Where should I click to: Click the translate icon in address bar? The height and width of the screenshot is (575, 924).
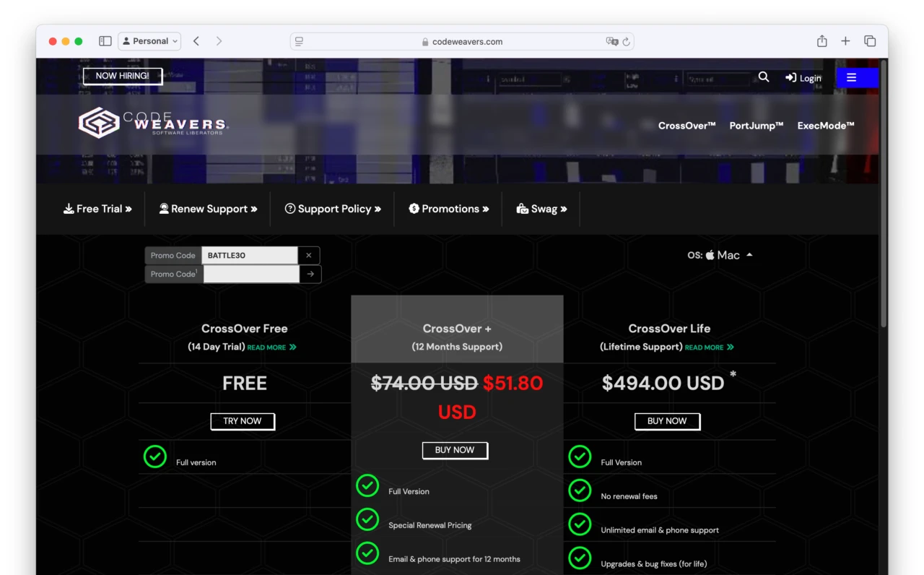click(612, 42)
